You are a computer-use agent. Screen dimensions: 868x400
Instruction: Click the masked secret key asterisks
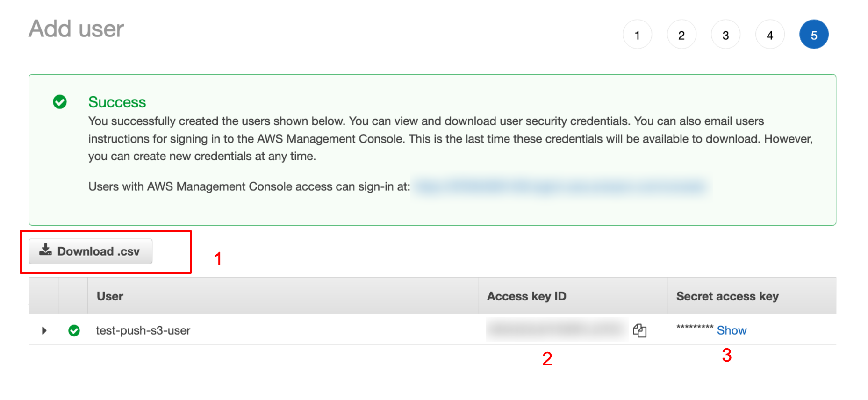point(695,328)
